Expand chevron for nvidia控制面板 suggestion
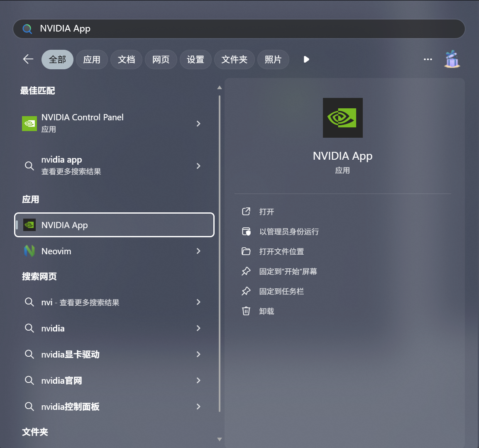The image size is (479, 448). pos(198,407)
